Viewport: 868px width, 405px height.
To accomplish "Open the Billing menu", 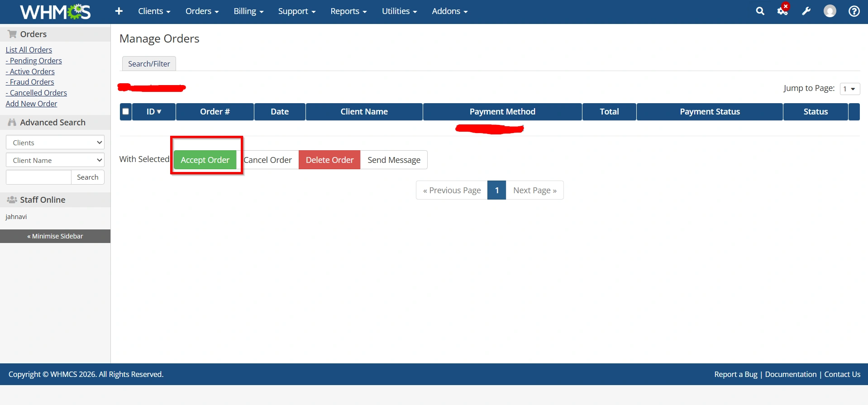I will tap(248, 11).
